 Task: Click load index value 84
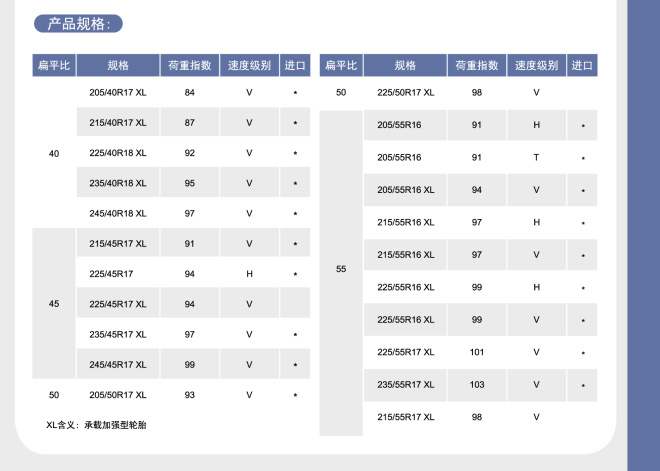(189, 93)
